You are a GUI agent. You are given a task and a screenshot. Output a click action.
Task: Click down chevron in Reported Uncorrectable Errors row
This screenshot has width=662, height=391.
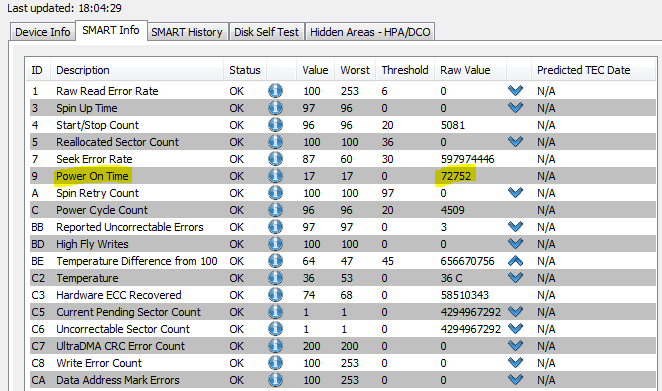tap(515, 227)
